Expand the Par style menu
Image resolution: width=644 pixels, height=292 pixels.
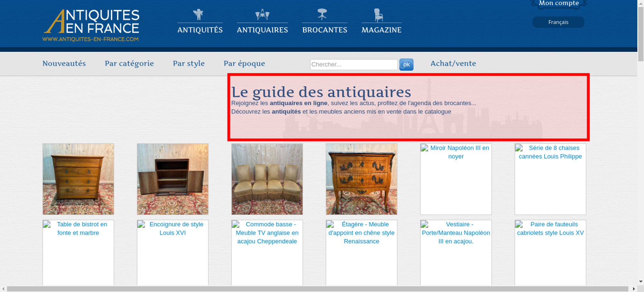(189, 63)
